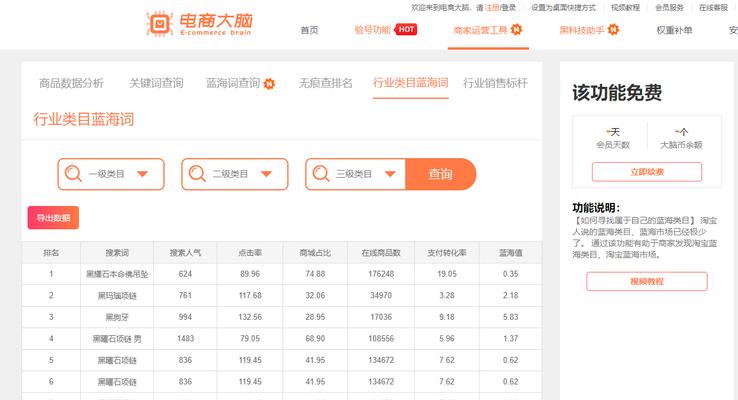The image size is (738, 400).
Task: Click the 支付转化率 column header
Action: [447, 253]
